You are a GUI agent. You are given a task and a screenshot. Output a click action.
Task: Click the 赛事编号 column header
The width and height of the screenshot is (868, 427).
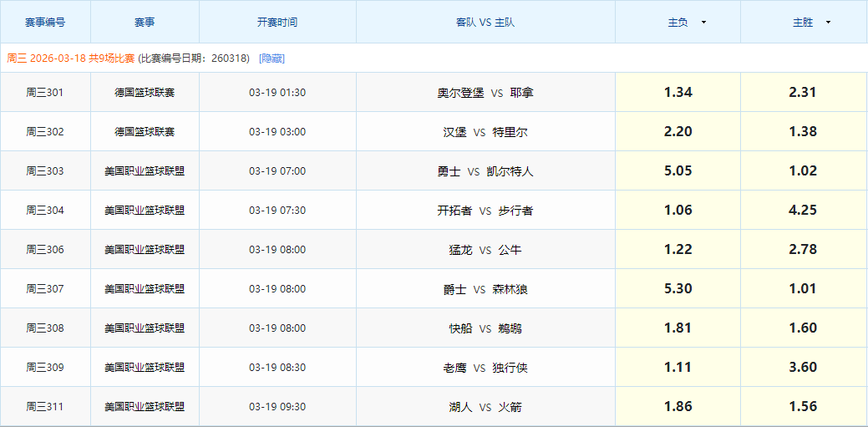point(45,23)
